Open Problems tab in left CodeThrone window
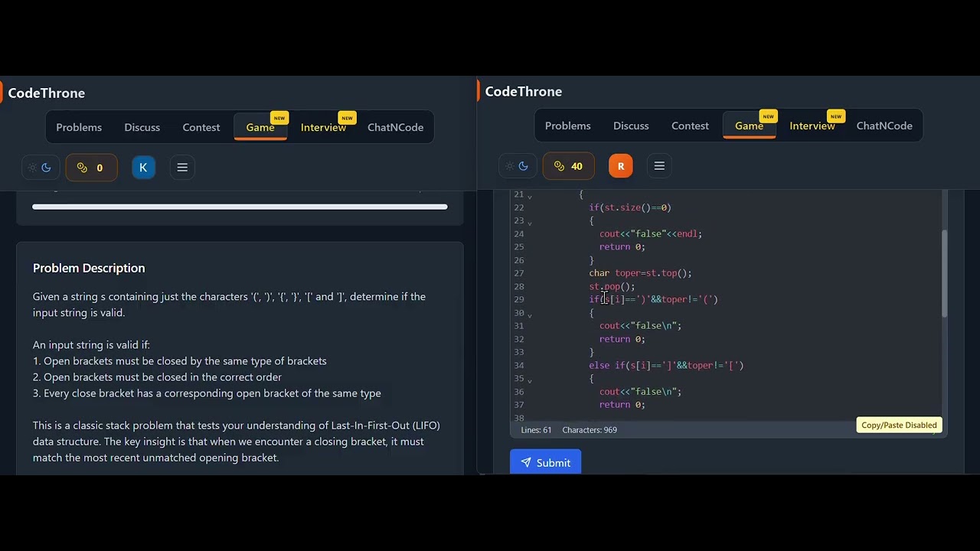Viewport: 980px width, 551px height. pyautogui.click(x=79, y=127)
